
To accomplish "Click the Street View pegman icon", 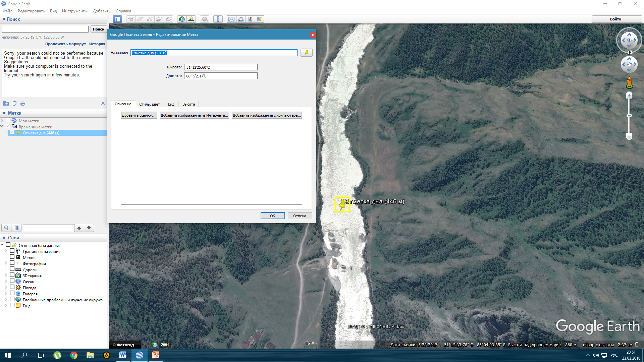I will click(629, 82).
